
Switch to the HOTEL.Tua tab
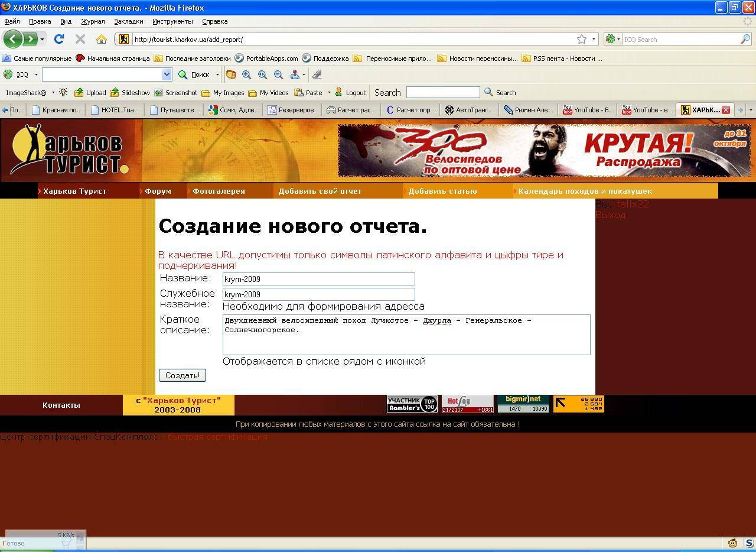pos(115,110)
